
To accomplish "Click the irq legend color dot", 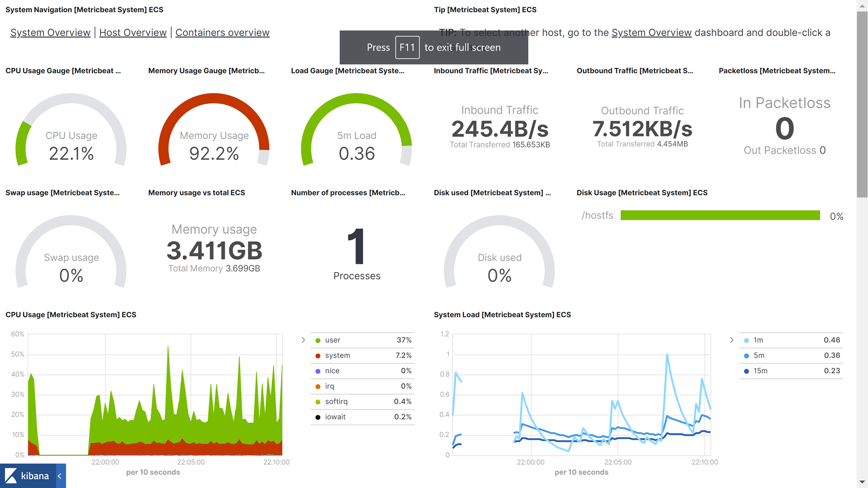I will point(318,386).
